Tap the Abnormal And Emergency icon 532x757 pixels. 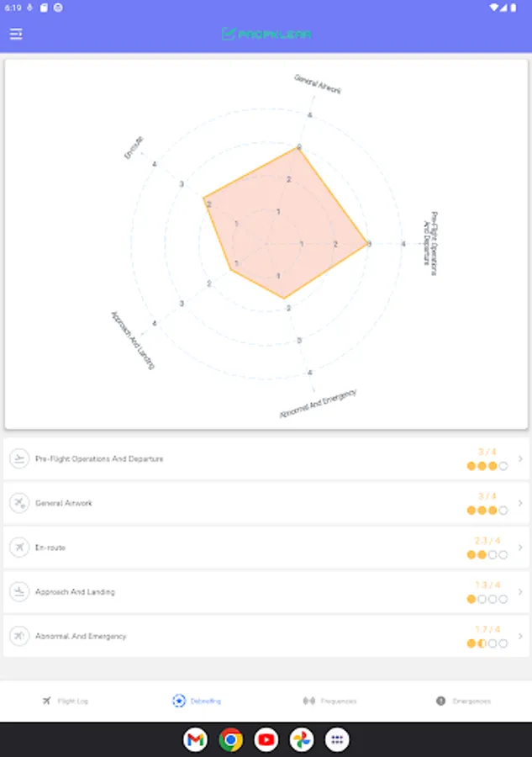pos(18,636)
